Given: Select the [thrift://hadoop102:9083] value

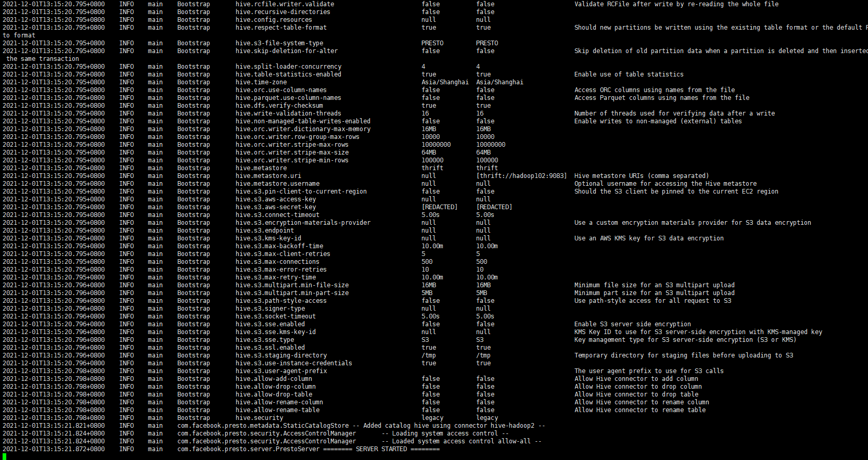Looking at the screenshot, I should tap(521, 176).
